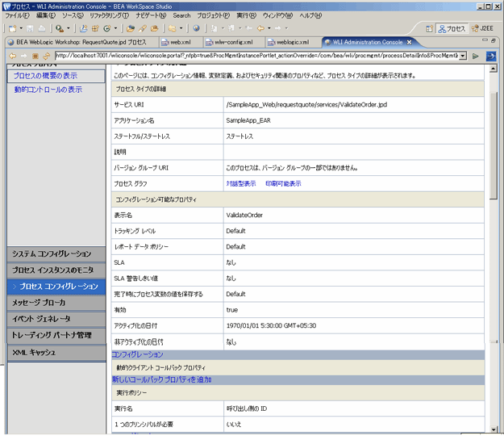Click the activation date 1970/01/01 value
This screenshot has height=444, width=504.
[271, 325]
